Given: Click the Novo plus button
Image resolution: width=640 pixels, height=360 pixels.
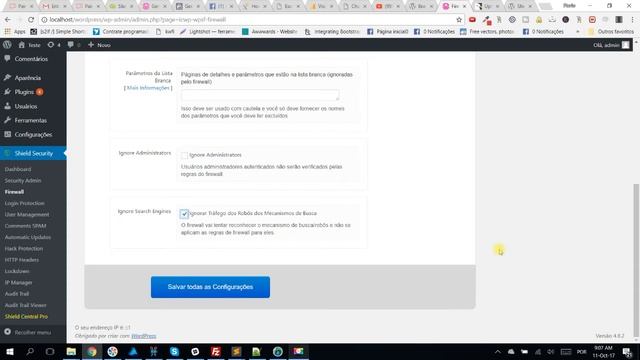Looking at the screenshot, I should [99, 45].
